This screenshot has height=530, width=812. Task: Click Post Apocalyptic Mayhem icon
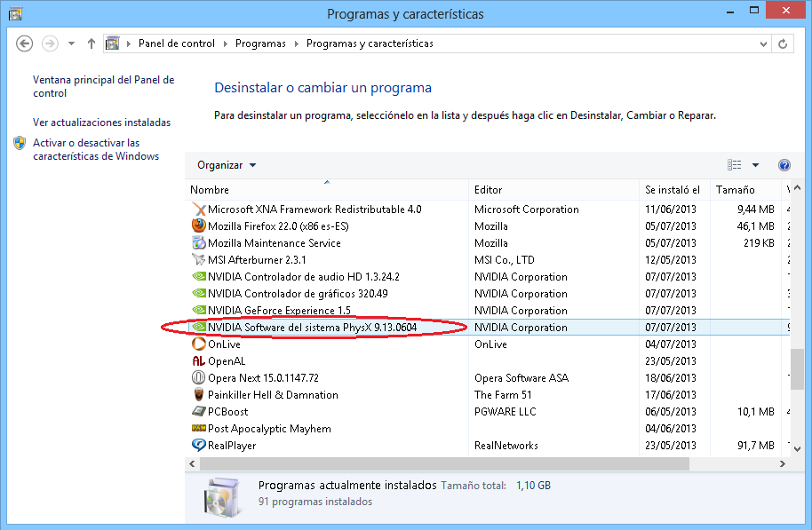click(199, 428)
